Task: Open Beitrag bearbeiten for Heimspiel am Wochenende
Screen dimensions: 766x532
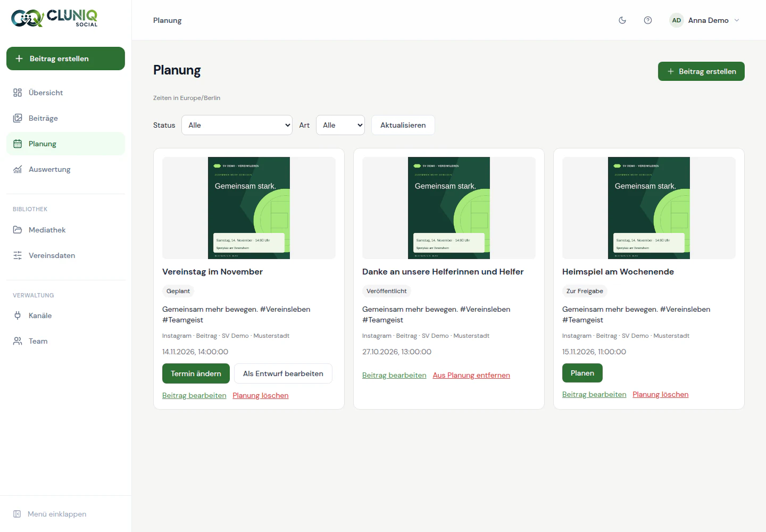Action: tap(594, 394)
